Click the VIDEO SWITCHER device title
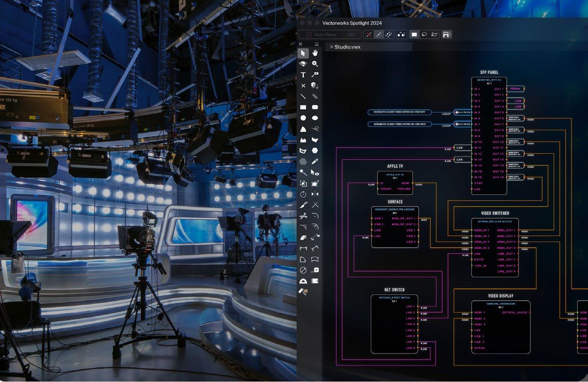Image resolution: width=588 pixels, height=382 pixels. 495,213
